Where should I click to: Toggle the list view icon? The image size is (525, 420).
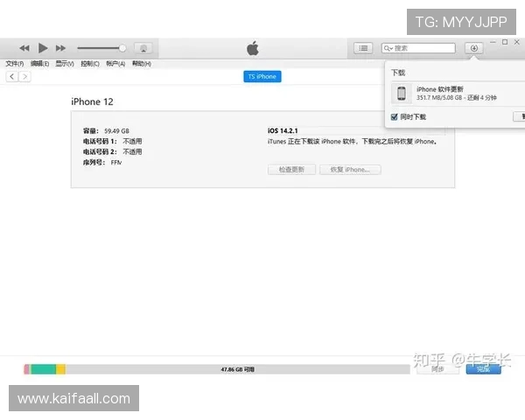tap(363, 48)
